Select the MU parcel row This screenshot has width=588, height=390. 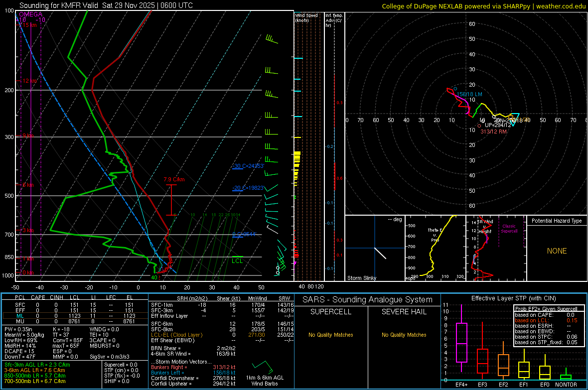click(75, 321)
